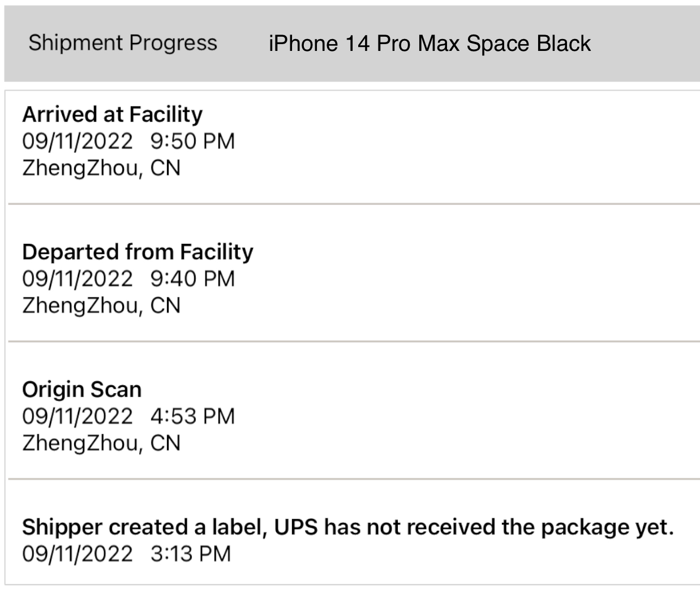The image size is (700, 589).
Task: Open the Origin Scan entry
Action: click(x=82, y=389)
